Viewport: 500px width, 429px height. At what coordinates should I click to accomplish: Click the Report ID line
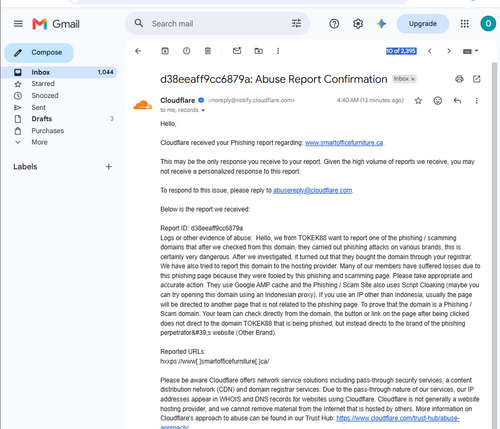(202, 228)
